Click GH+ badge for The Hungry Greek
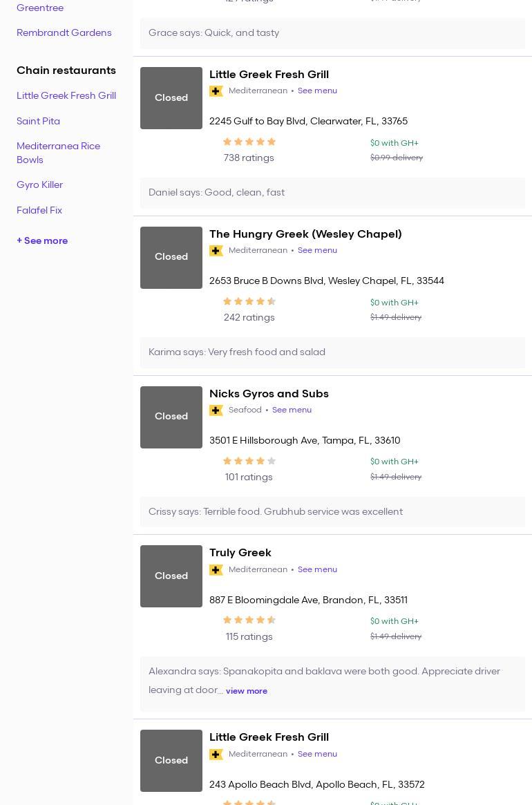 216,251
